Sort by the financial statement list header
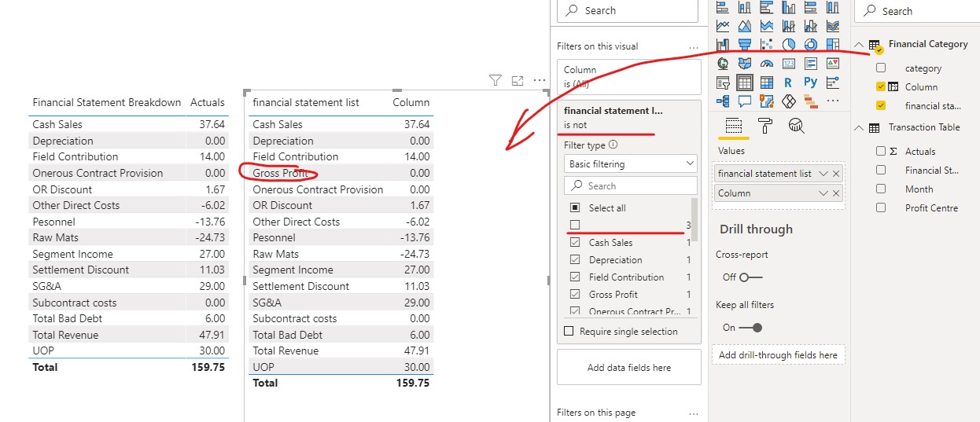 pos(306,102)
